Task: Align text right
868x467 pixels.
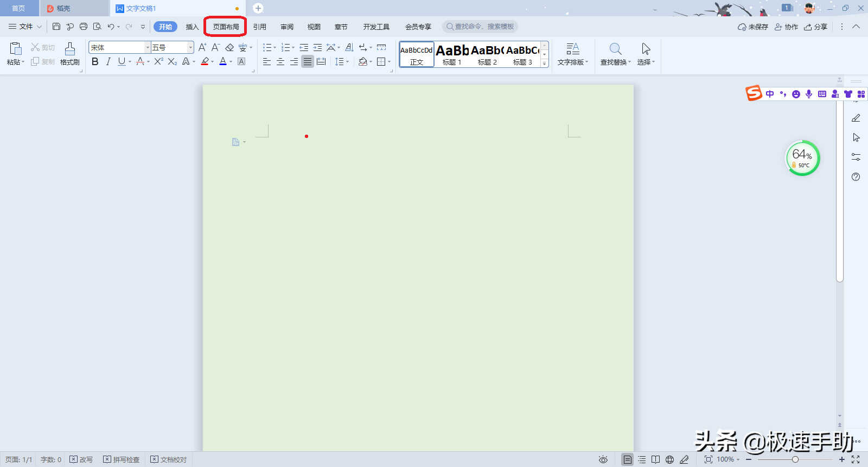Action: pos(294,61)
